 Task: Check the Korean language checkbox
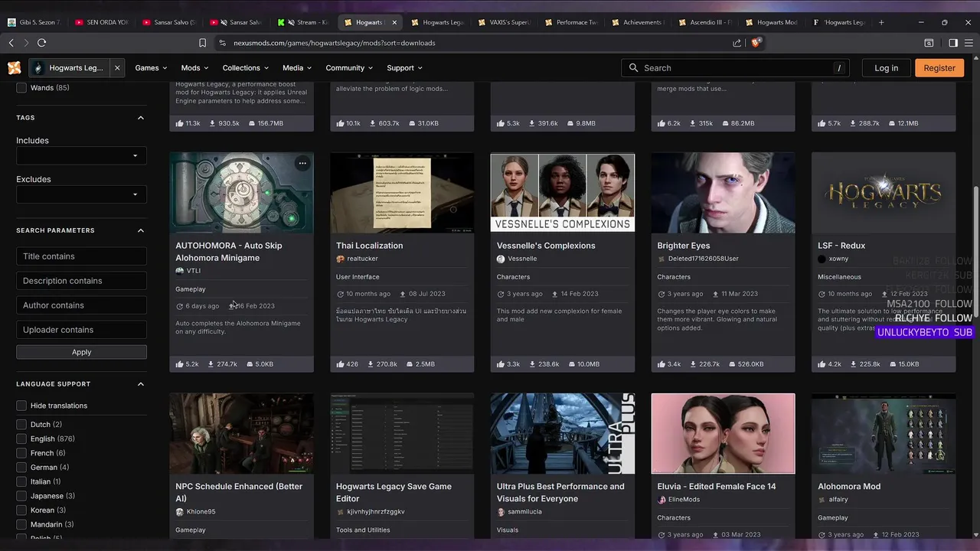(x=21, y=510)
